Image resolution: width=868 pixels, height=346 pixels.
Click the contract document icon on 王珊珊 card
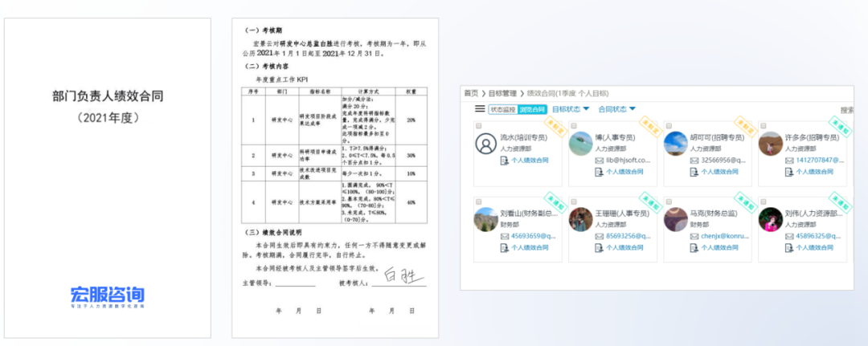tap(599, 247)
